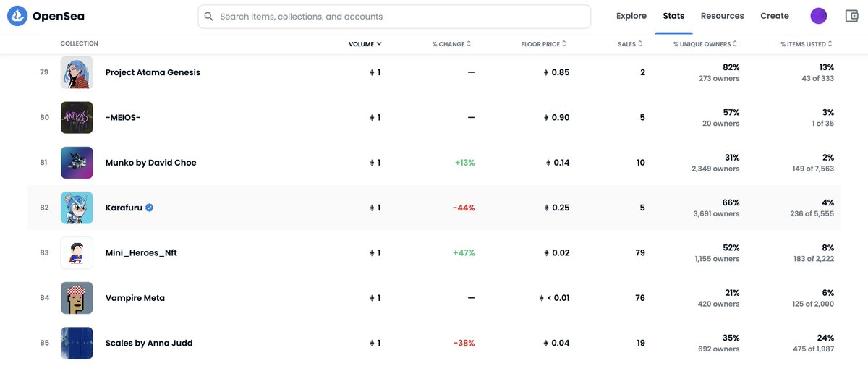This screenshot has width=868, height=371.
Task: Click the search magnifier icon
Action: click(x=209, y=16)
